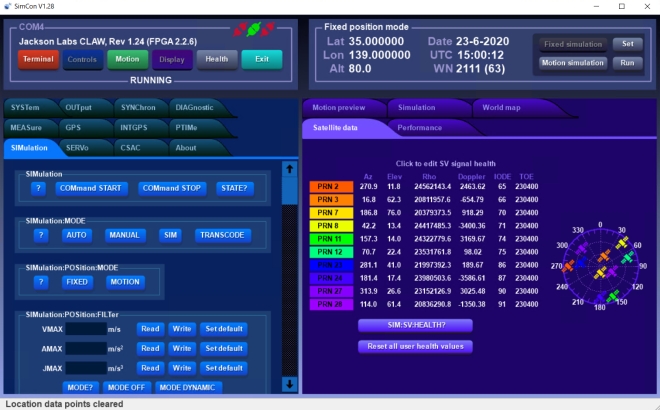Set simulation mode to TRANSCODE
Viewport: 660px width, 410px height.
(x=222, y=235)
